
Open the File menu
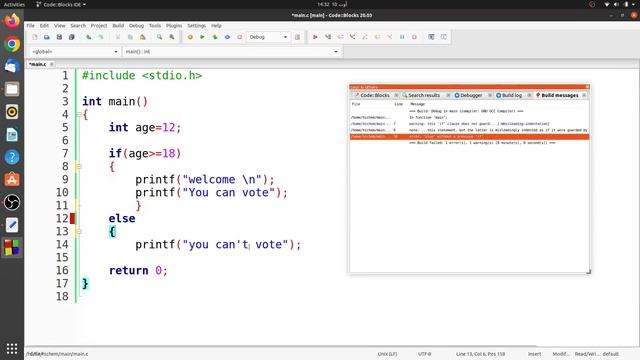[31, 26]
